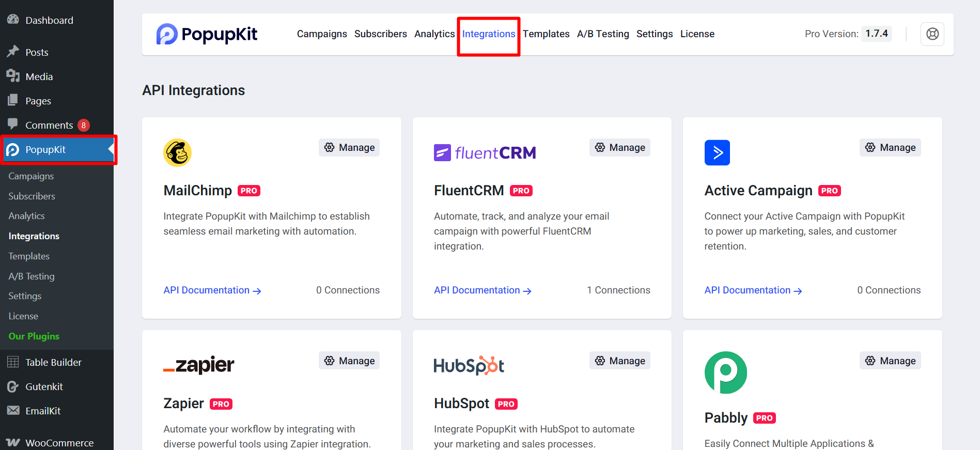Click the 0 Connections text on MailChimp
The height and width of the screenshot is (450, 980).
tap(348, 290)
